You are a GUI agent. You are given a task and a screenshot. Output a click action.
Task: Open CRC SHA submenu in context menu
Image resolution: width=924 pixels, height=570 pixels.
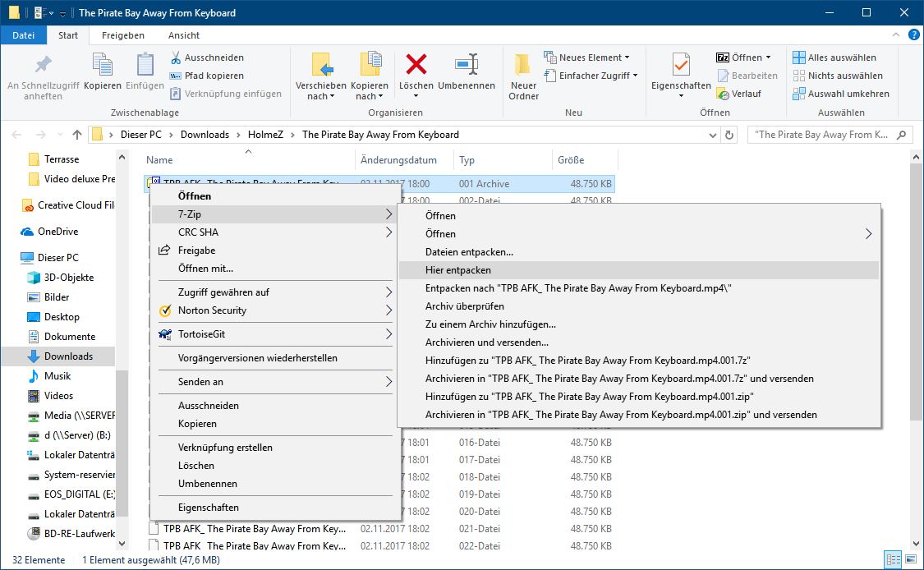[273, 232]
